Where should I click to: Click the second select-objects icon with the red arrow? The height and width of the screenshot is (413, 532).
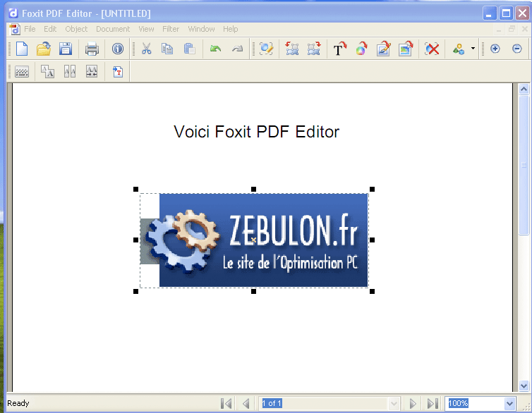click(x=314, y=49)
